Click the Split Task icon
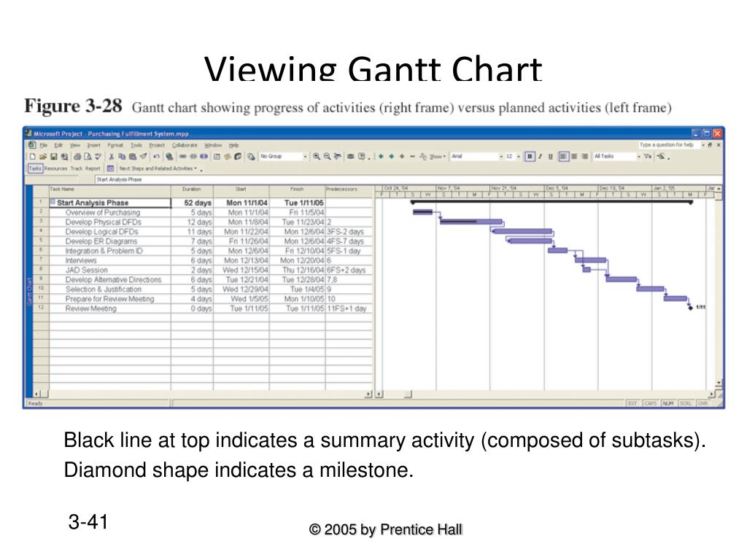 (204, 156)
